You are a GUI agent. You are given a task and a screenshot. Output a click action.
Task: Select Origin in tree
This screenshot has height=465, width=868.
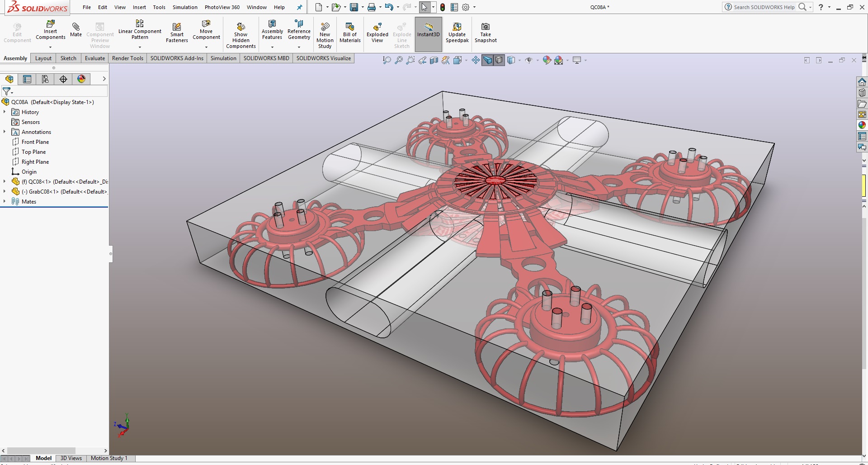coord(29,171)
